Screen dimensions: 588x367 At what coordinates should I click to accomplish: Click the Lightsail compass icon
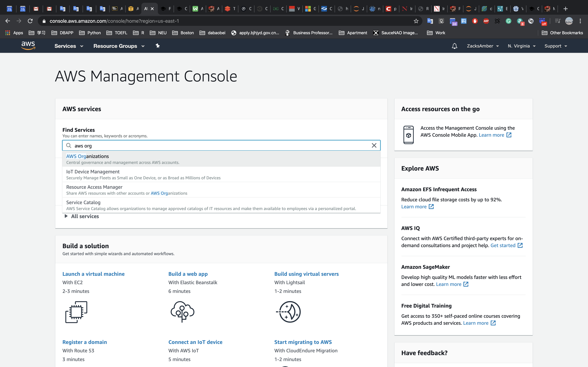pos(288,312)
